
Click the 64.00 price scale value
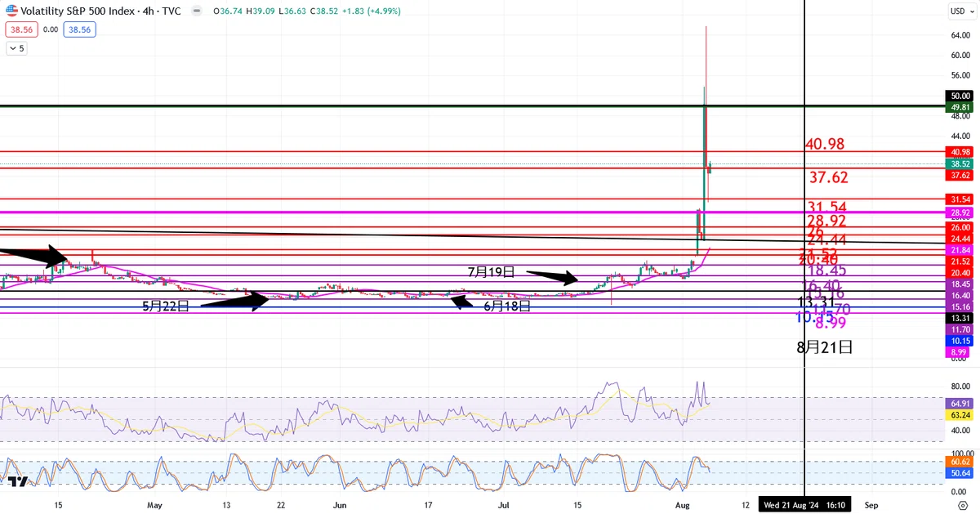(x=960, y=35)
